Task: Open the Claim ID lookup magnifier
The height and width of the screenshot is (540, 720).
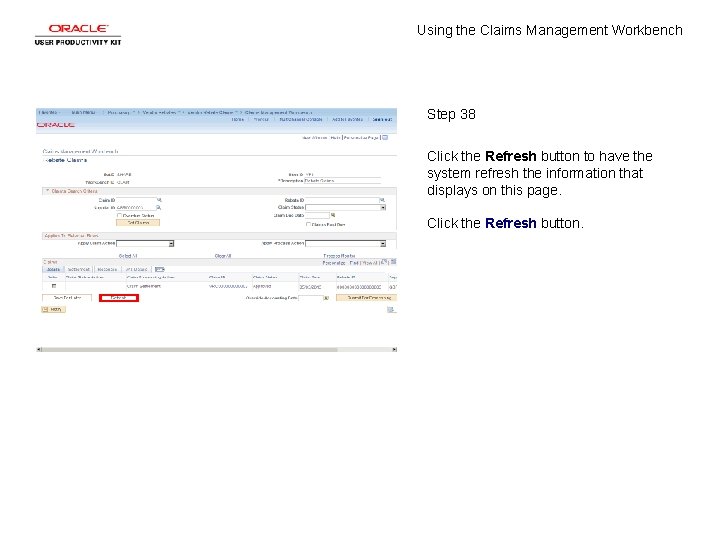Action: 159,200
